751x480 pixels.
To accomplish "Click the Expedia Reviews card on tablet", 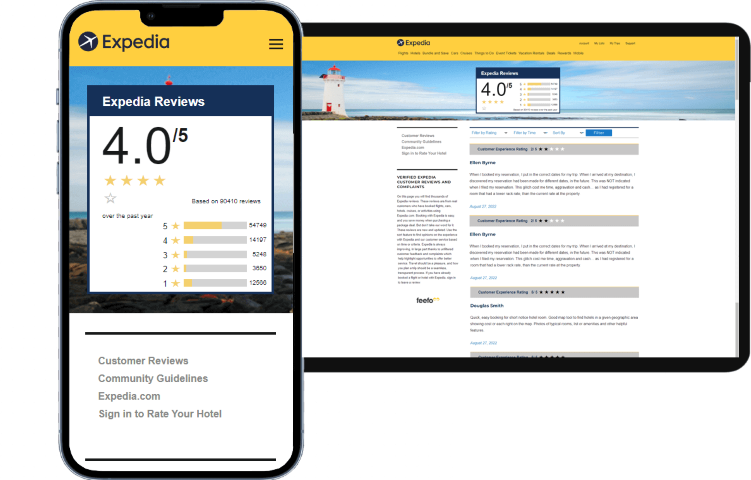I will (x=518, y=91).
